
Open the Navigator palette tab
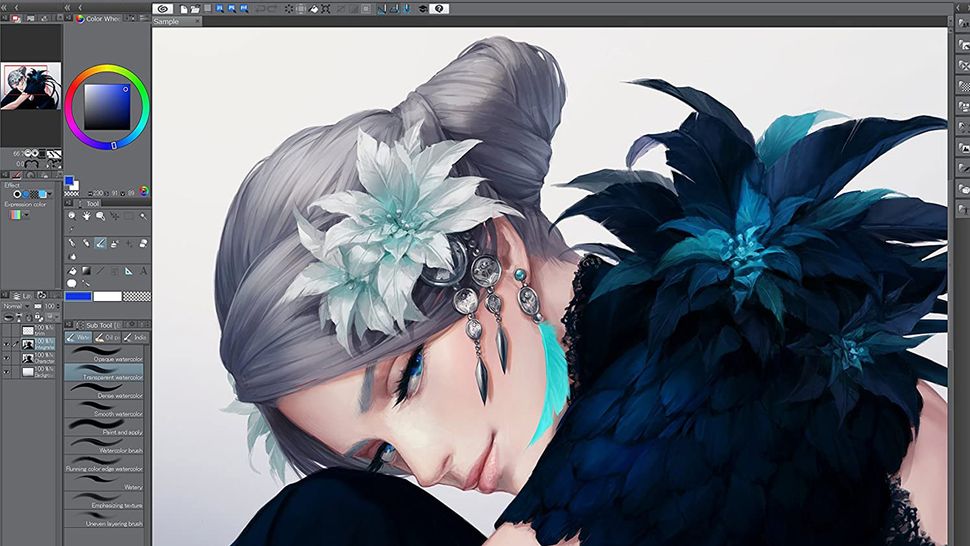[15, 19]
